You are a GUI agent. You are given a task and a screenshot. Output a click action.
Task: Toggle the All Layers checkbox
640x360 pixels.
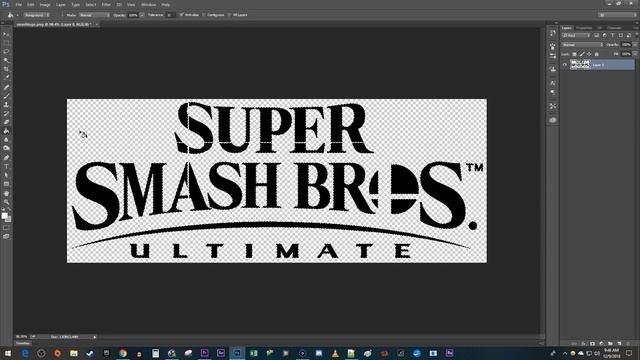pos(229,15)
